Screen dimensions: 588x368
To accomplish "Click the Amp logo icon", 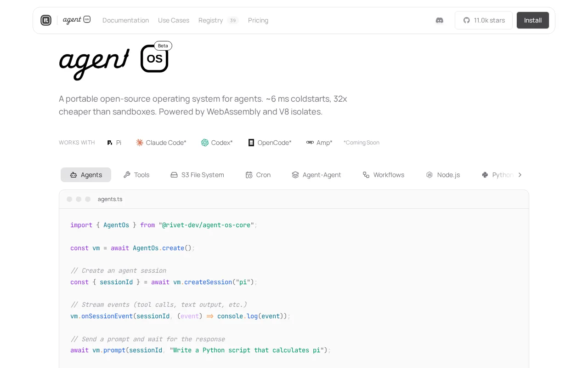I will coord(310,143).
